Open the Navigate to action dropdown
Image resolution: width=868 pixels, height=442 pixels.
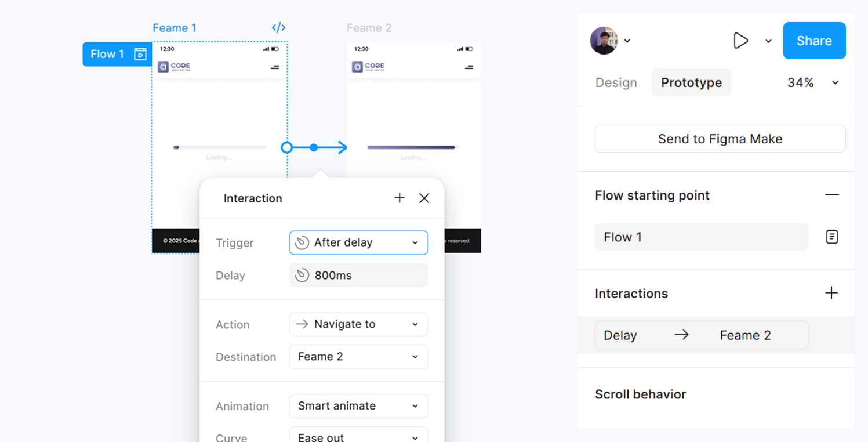point(358,324)
